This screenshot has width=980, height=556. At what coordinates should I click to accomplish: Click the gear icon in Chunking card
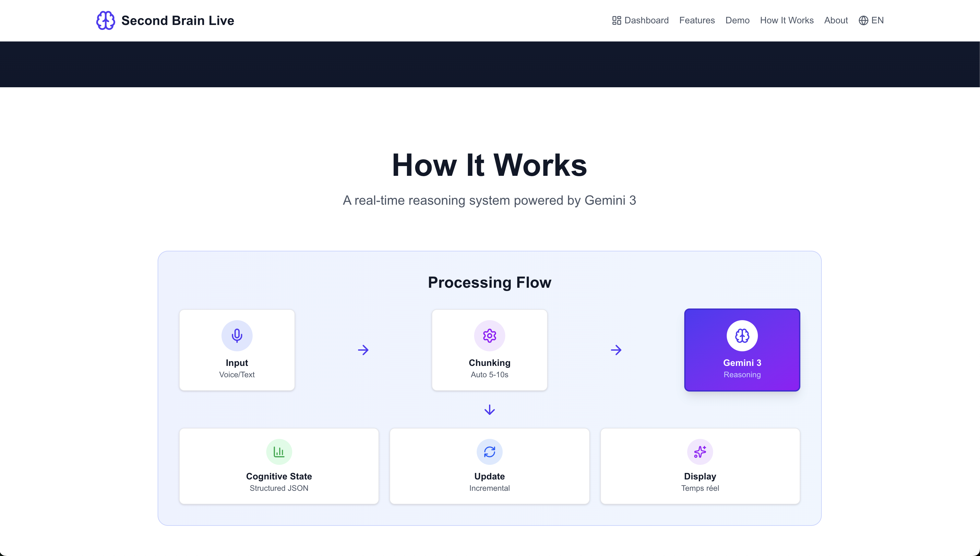[489, 335]
